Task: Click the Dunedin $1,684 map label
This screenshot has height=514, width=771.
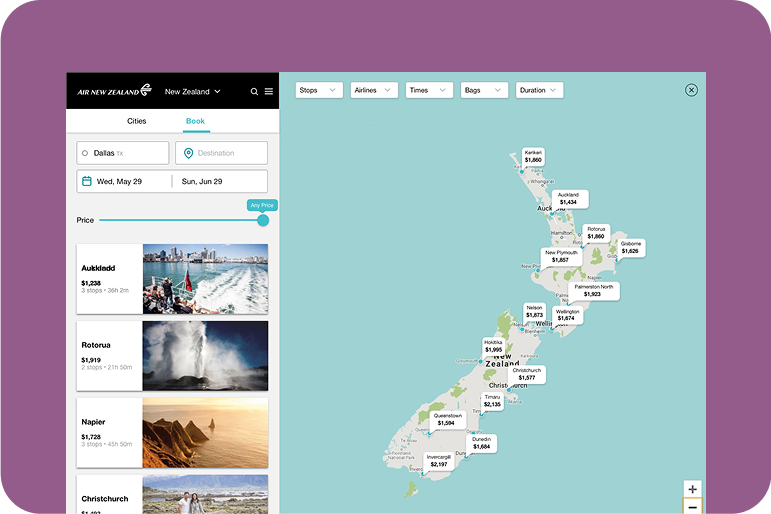Action: pyautogui.click(x=482, y=443)
